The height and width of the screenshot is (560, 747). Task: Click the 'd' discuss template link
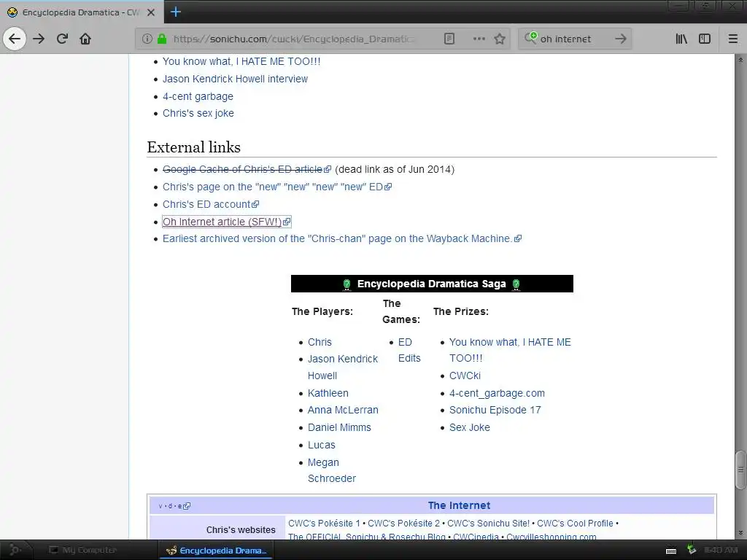170,506
